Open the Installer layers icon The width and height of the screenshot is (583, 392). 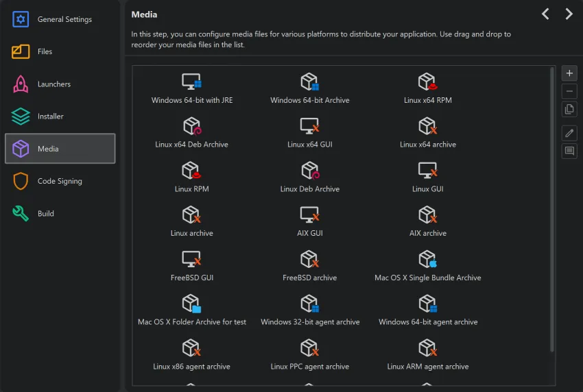(x=21, y=117)
